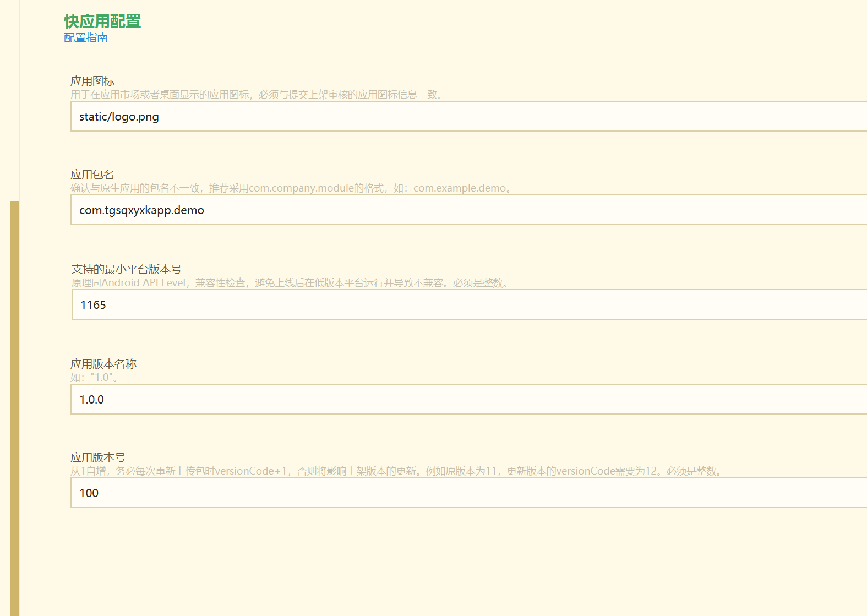The height and width of the screenshot is (616, 867).
Task: Focus the com.tgsqxyxkapp.demo package name field
Action: 469,210
